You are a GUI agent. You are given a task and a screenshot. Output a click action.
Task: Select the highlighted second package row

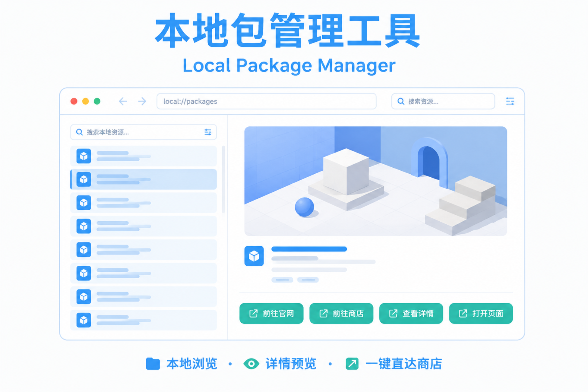pyautogui.click(x=144, y=179)
